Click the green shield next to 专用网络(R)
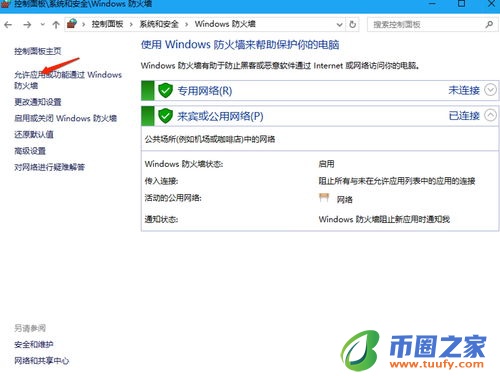500x376 pixels. [x=165, y=90]
